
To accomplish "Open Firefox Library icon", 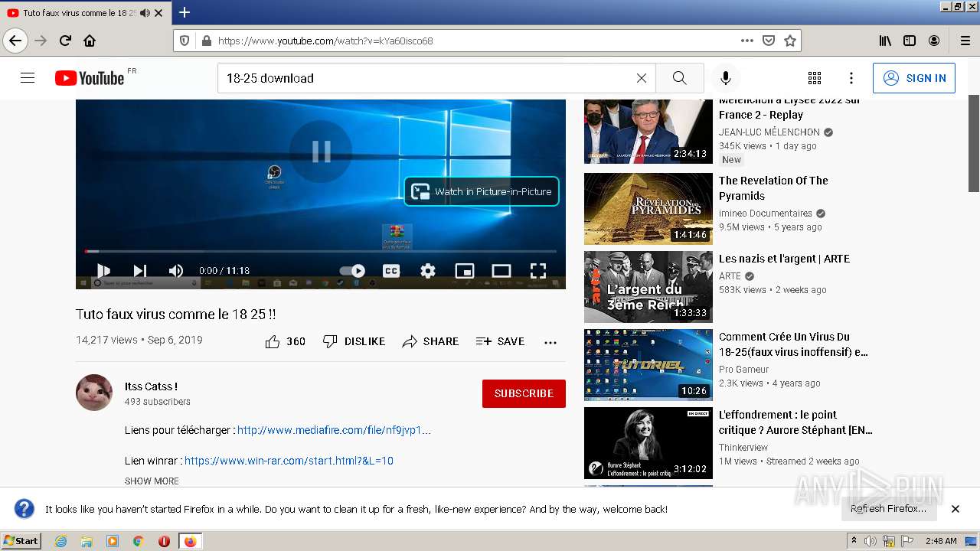I will click(x=885, y=41).
